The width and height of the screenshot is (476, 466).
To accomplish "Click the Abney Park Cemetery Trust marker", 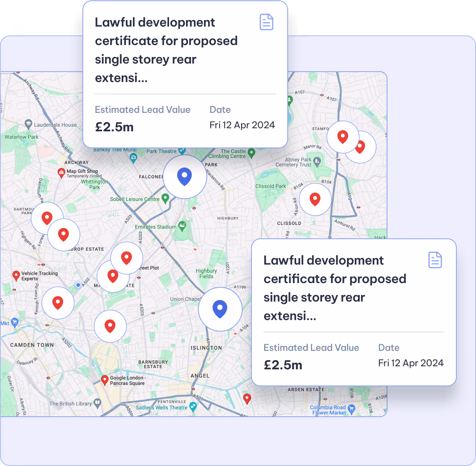I will tap(317, 162).
